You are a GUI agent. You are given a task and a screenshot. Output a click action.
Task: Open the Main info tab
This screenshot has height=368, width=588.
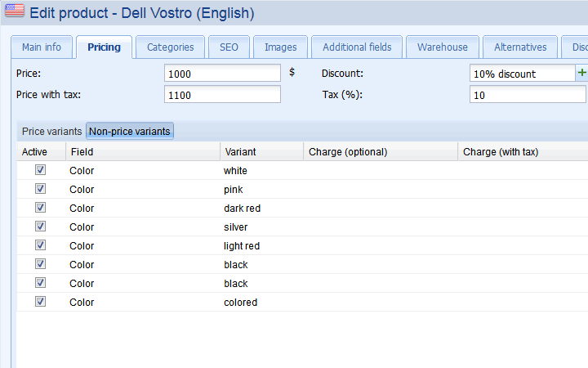42,47
